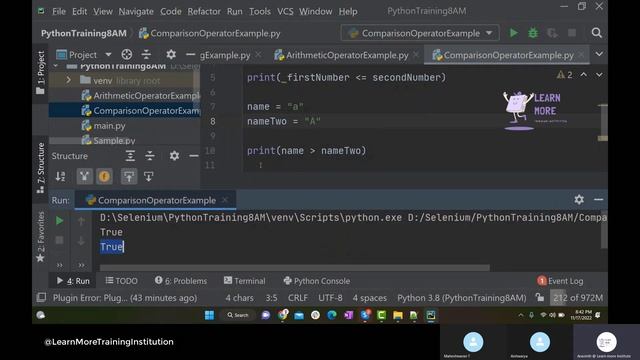The height and width of the screenshot is (360, 640).
Task: Select ComparisonOperatorExample file in project tree
Action: [x=141, y=111]
